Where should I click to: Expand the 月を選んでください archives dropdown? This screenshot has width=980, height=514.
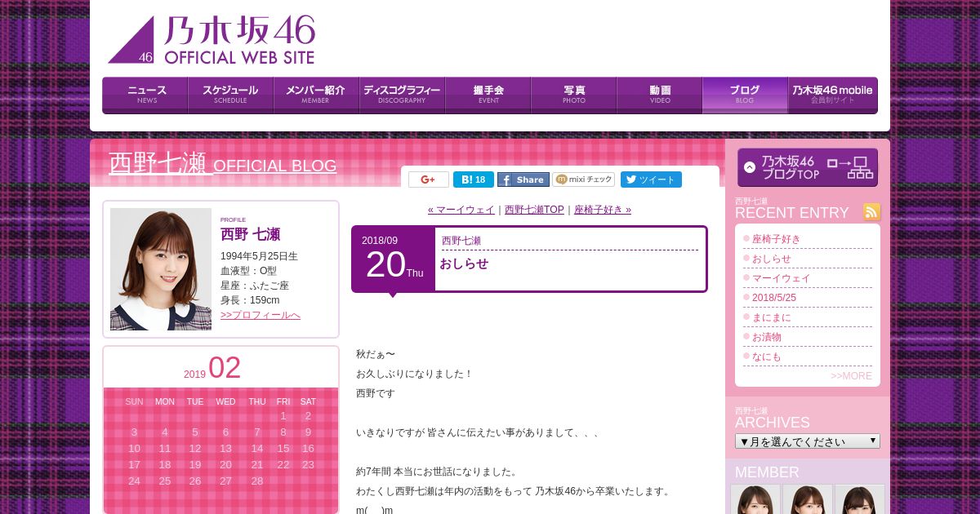[808, 441]
